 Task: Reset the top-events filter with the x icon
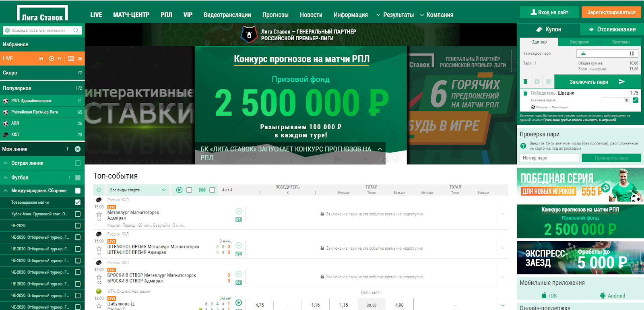99,190
